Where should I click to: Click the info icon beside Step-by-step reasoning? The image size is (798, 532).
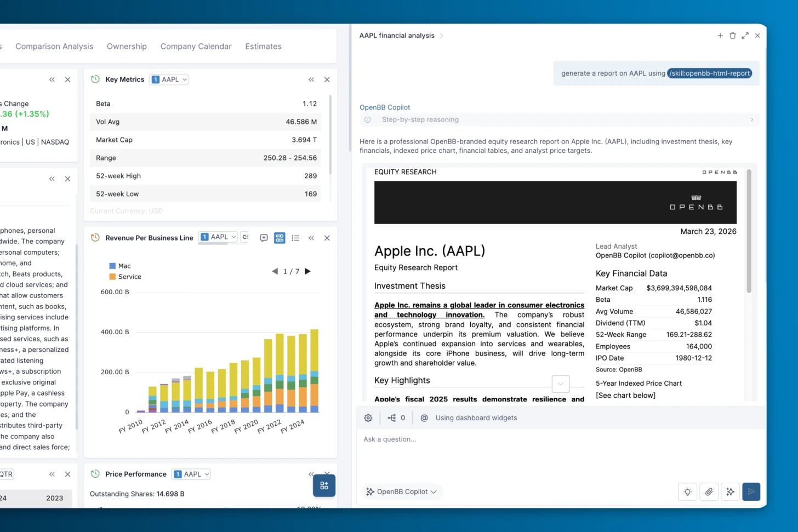point(368,119)
